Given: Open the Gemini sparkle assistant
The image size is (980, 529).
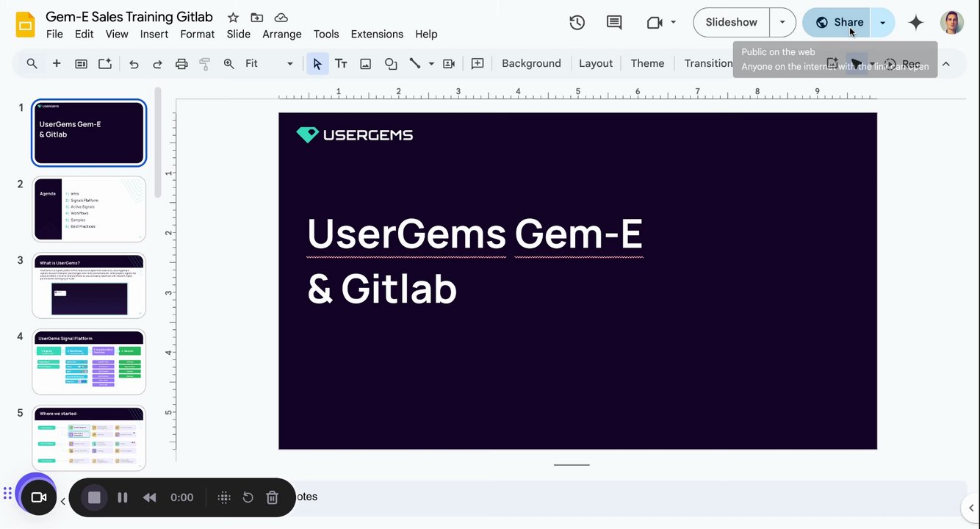Looking at the screenshot, I should [916, 23].
